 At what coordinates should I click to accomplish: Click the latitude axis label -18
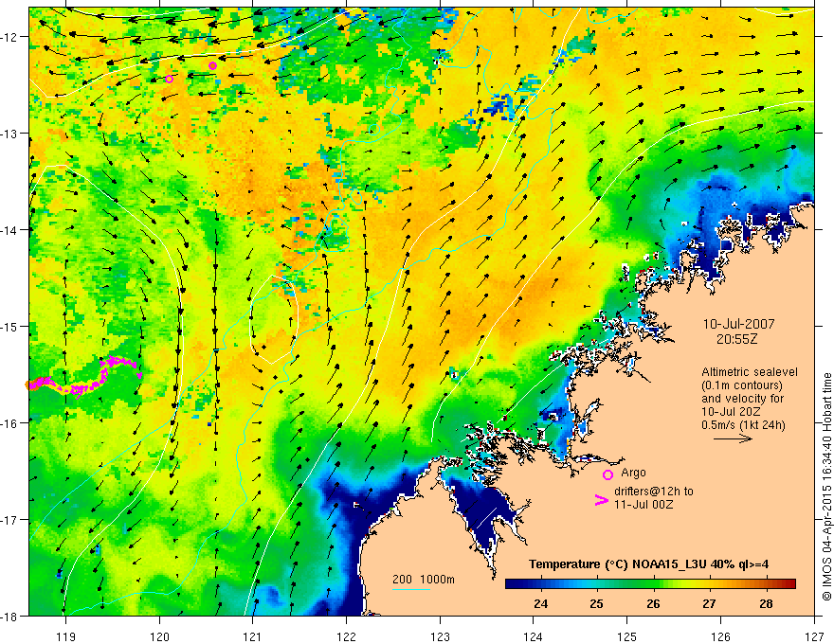[10, 616]
